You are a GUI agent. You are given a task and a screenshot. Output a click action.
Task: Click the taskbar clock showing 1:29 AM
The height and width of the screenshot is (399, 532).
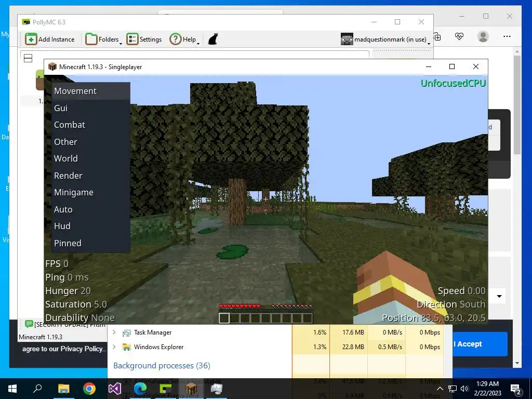487,389
